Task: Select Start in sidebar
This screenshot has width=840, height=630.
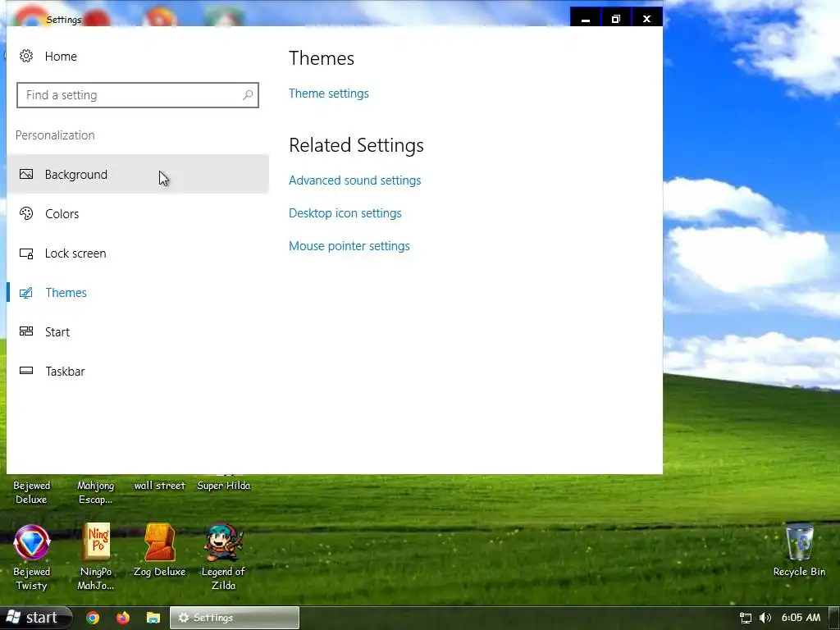Action: point(138,331)
